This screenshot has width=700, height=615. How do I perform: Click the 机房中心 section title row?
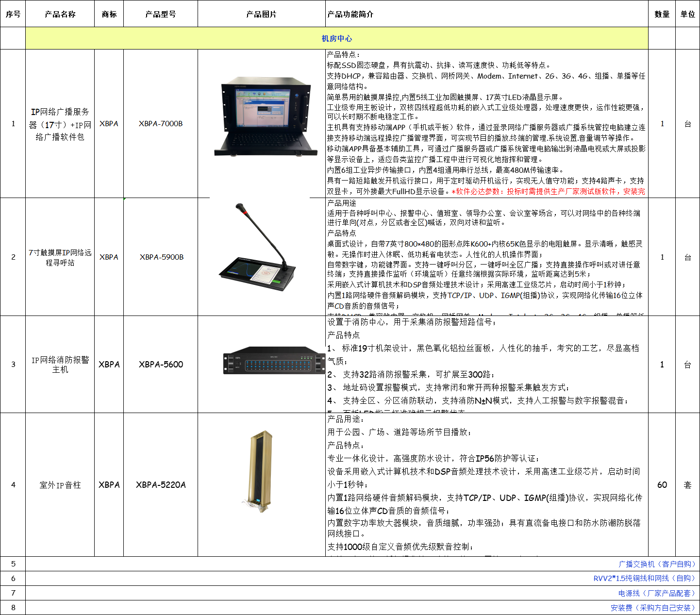pos(337,38)
